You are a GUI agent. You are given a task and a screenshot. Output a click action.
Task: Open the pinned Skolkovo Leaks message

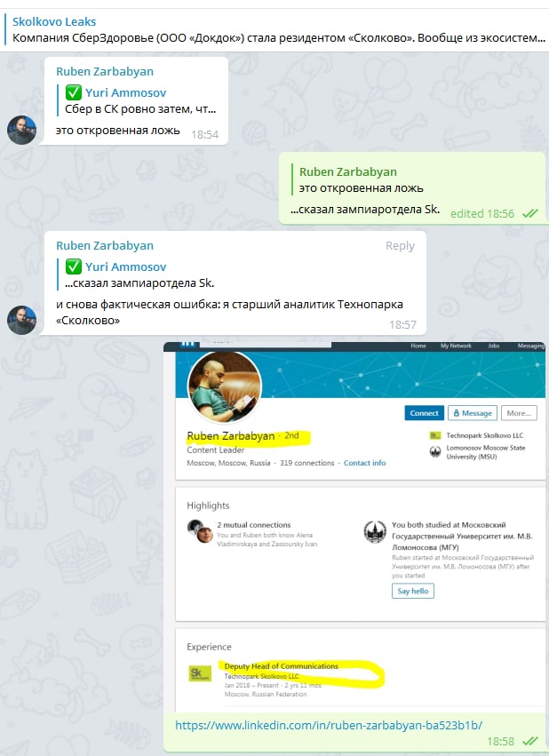[274, 30]
